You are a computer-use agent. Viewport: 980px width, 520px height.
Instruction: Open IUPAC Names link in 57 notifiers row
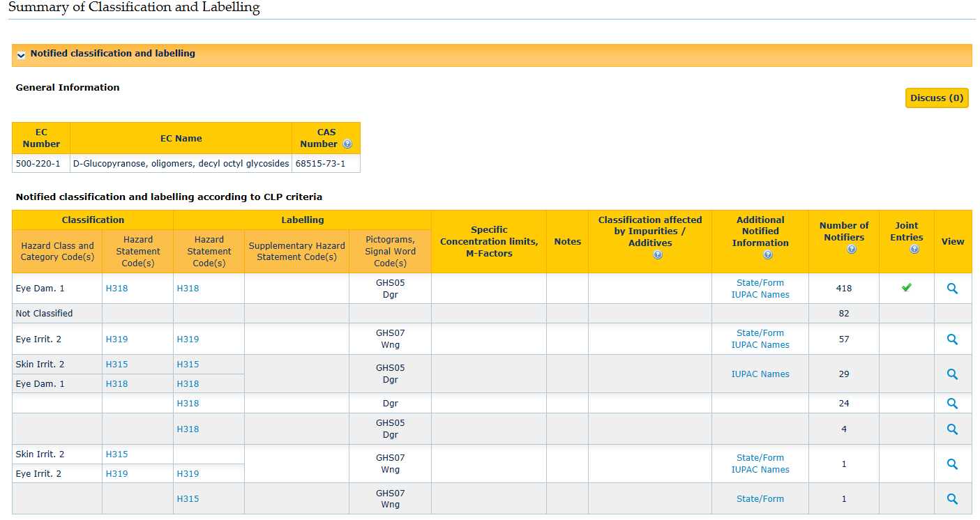760,344
